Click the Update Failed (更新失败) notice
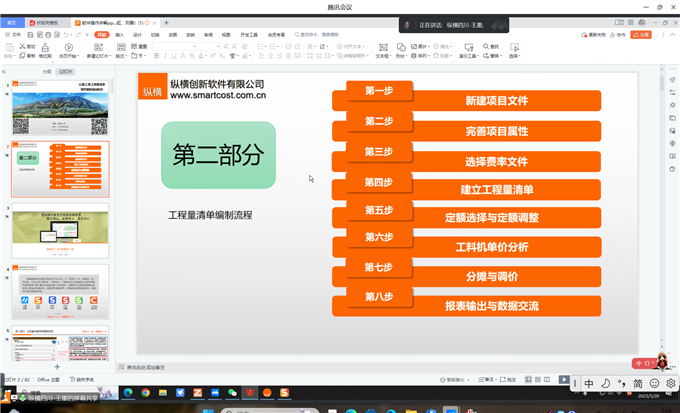The height and width of the screenshot is (413, 680). click(594, 35)
